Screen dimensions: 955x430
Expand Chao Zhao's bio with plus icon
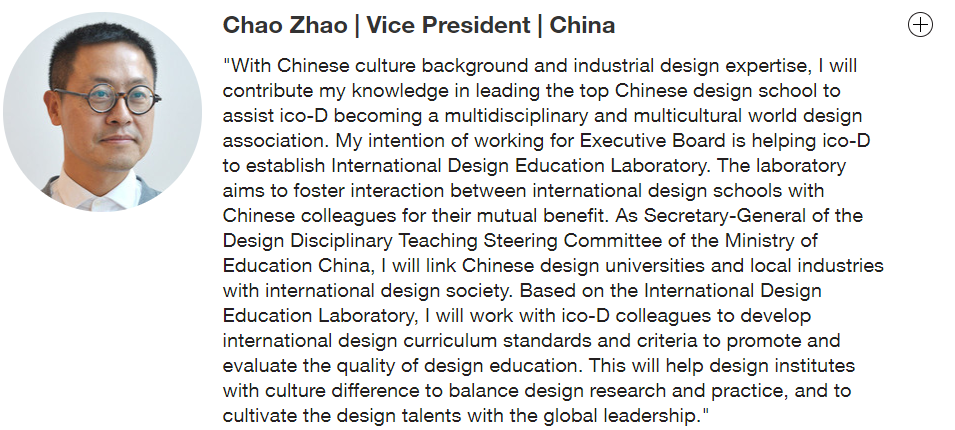[919, 25]
